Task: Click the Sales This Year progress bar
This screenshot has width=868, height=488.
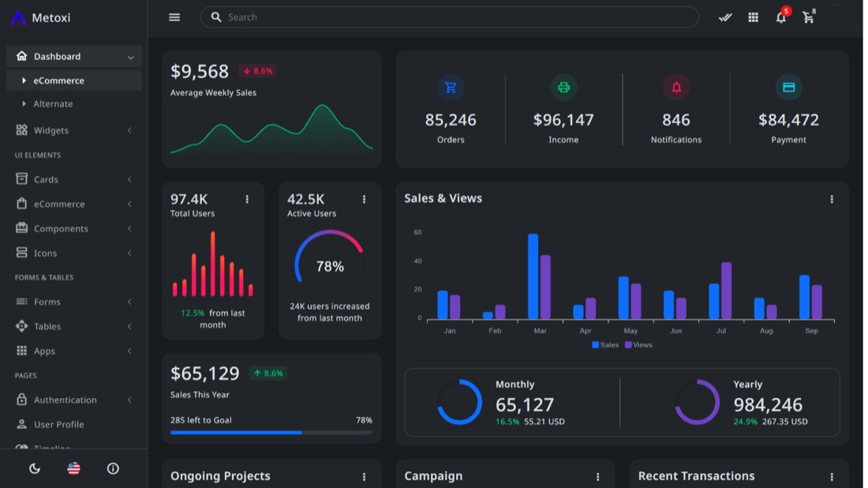Action: 271,433
